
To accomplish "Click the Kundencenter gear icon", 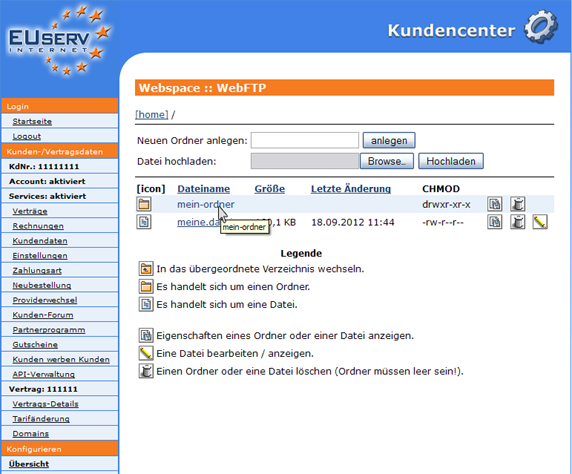I will (x=541, y=27).
